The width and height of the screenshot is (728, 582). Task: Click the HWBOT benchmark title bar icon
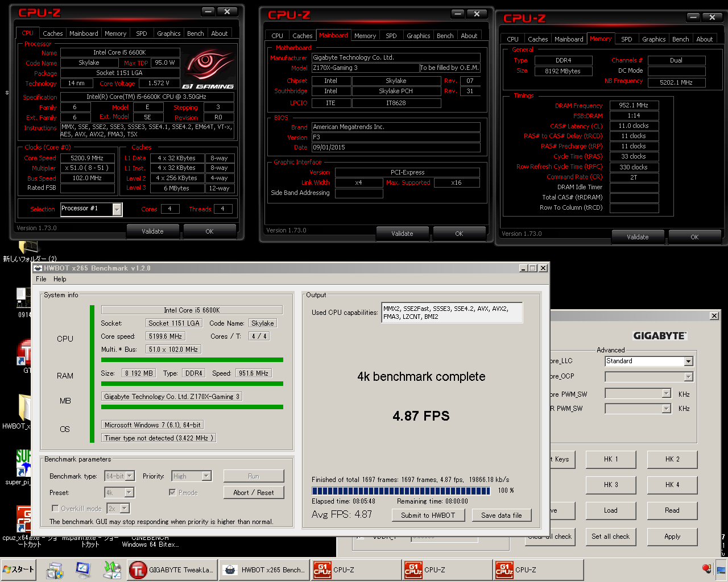[38, 268]
